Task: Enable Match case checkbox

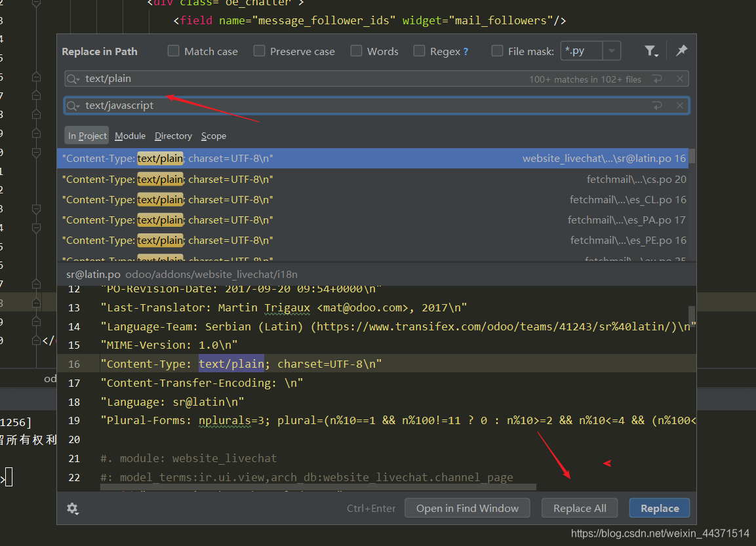Action: pyautogui.click(x=173, y=50)
